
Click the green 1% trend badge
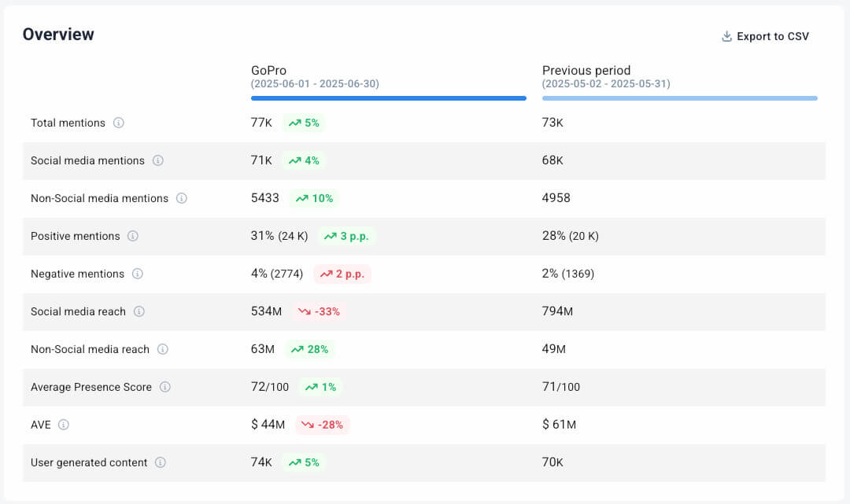[x=320, y=387]
